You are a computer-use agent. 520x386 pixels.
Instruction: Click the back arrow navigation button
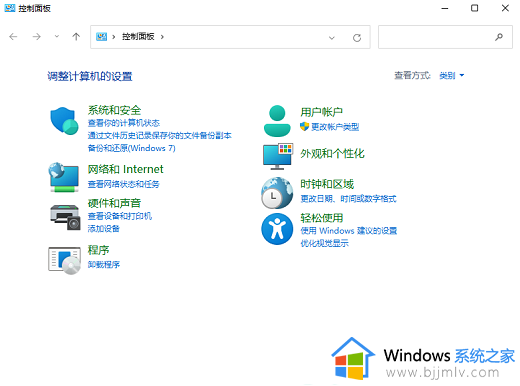(13, 37)
